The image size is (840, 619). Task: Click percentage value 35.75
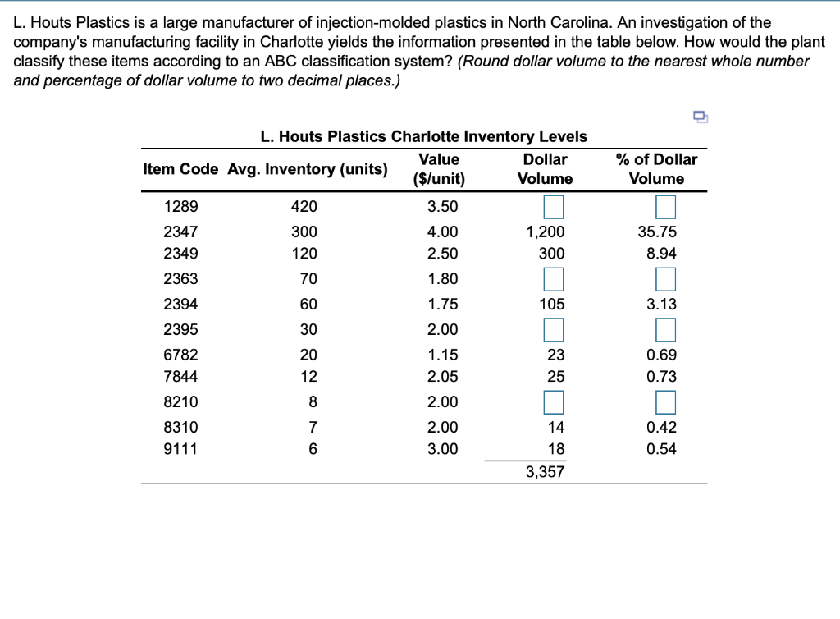click(657, 232)
